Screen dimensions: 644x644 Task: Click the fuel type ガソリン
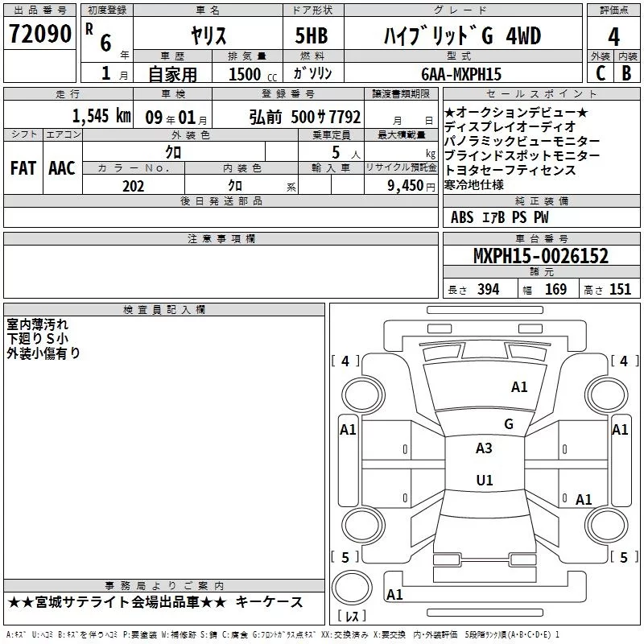[312, 73]
